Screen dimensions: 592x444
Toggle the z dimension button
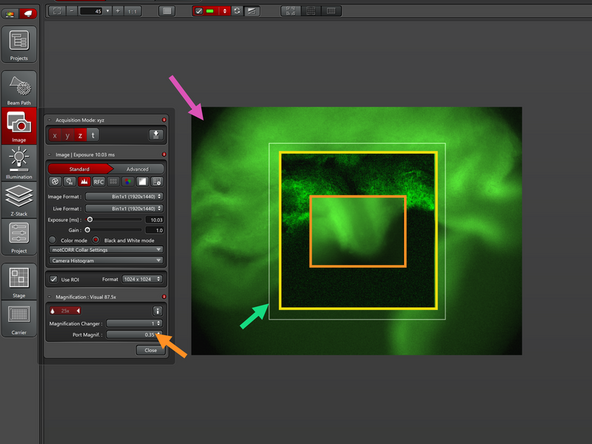pos(80,135)
